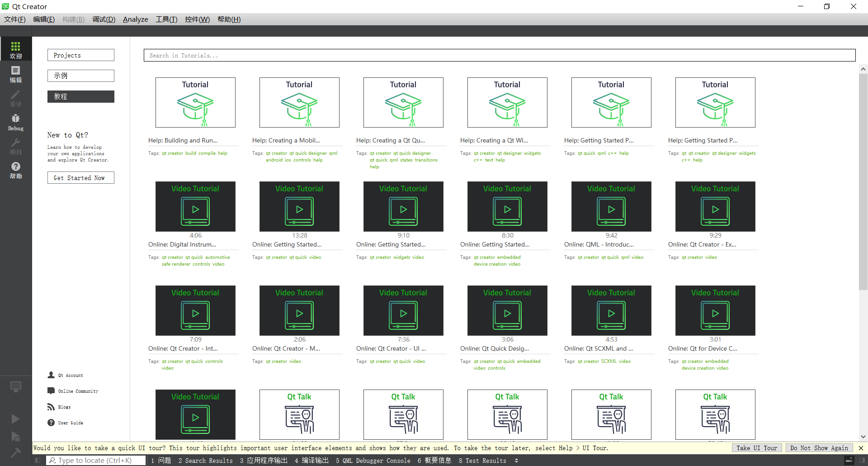Open Help: Creating a Mobil tutorial thumbnail
Image resolution: width=868 pixels, height=466 pixels.
(299, 102)
